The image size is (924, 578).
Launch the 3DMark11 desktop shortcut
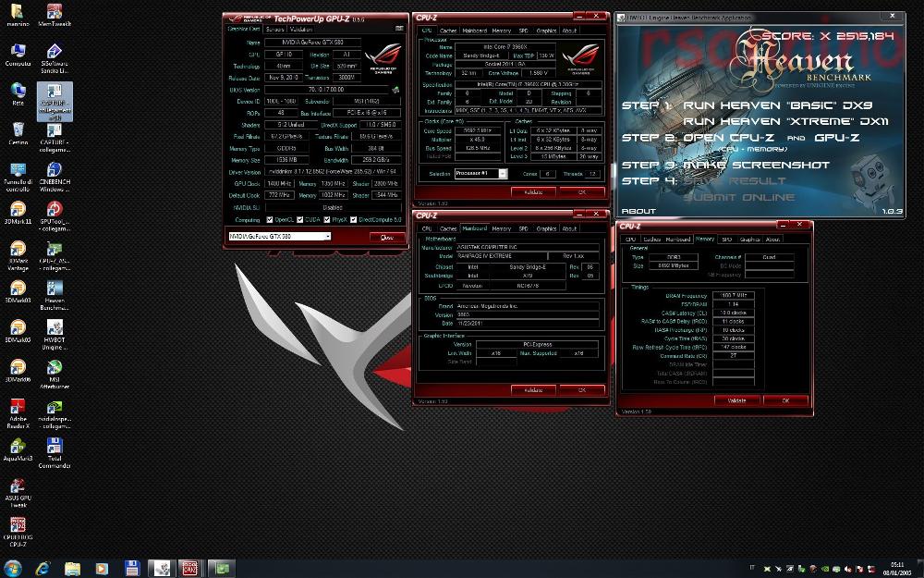click(18, 213)
